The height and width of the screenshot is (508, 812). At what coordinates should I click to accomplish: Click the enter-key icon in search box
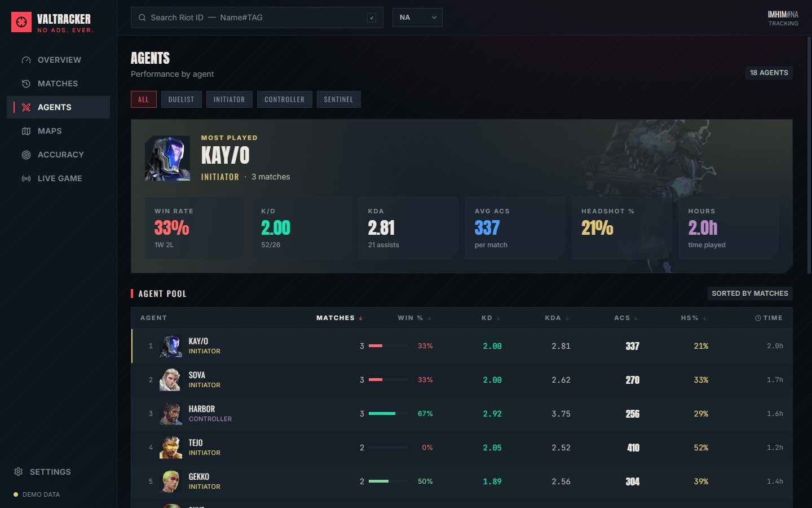tap(371, 17)
